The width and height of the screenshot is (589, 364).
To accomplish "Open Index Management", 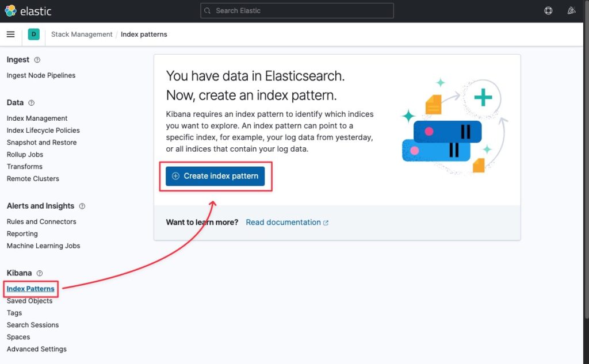I will pos(37,118).
